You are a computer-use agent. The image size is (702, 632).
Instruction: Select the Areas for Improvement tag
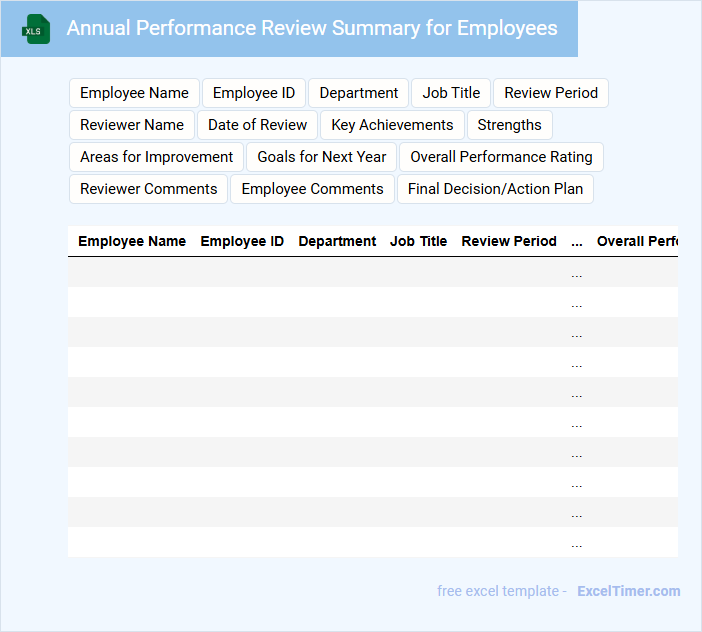(x=156, y=157)
